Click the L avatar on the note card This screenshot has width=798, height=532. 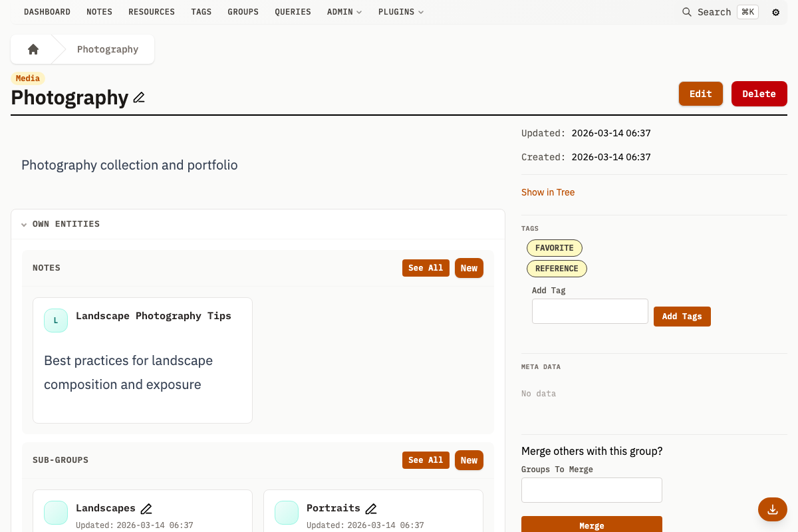[x=56, y=320]
